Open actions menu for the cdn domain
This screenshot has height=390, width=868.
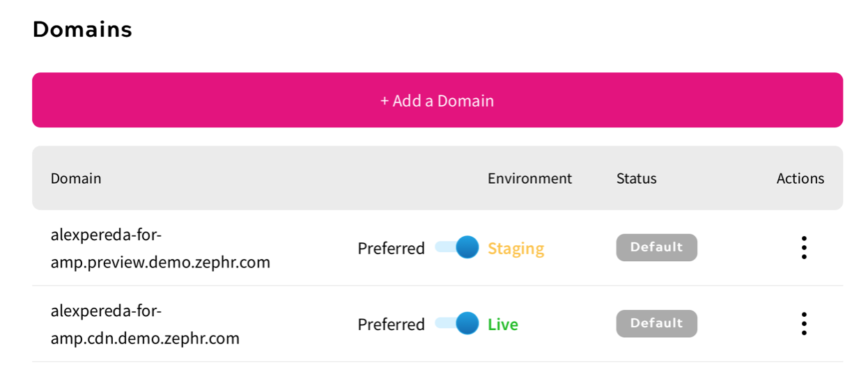[x=804, y=324]
